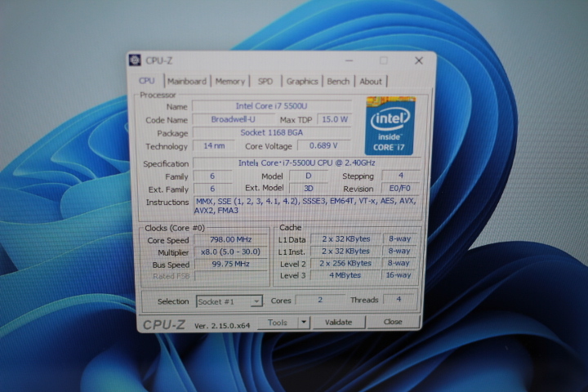
Task: Click the Instructions list starting with MMX
Action: 306,206
